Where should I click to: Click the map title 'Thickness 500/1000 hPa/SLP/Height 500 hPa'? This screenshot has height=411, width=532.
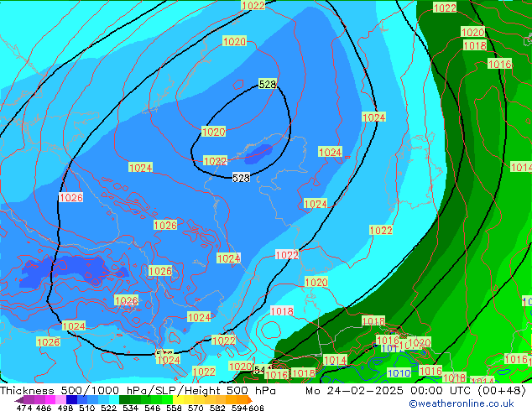(138, 390)
